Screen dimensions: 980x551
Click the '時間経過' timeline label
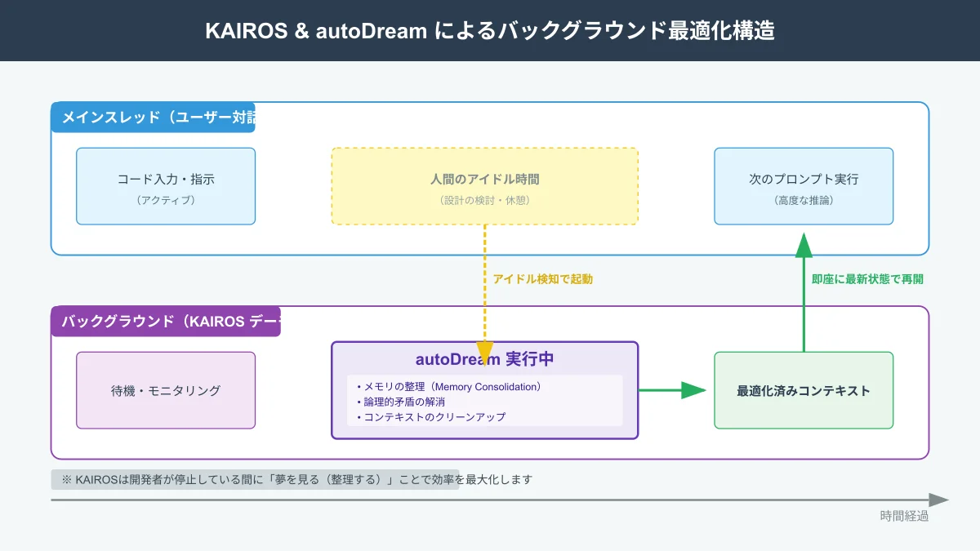click(x=904, y=516)
